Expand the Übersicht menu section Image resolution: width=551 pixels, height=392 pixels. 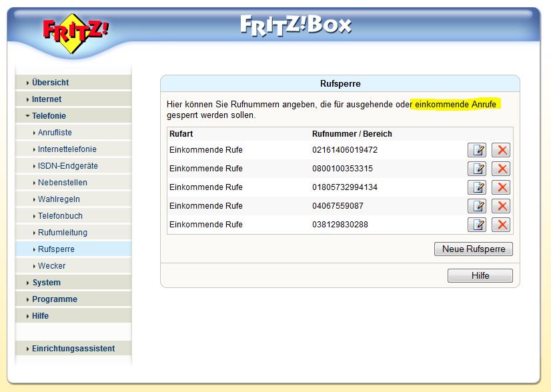point(73,83)
